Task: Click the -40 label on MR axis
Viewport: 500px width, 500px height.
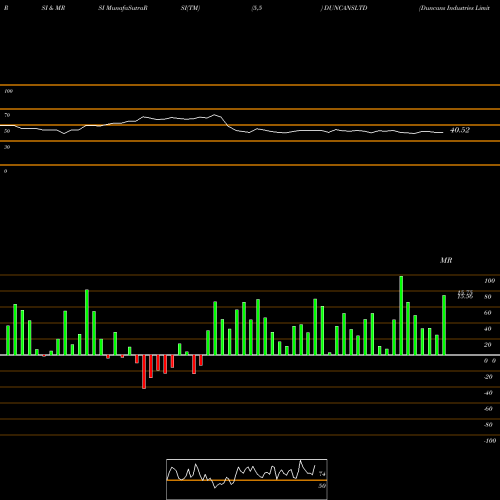Action: 488,393
